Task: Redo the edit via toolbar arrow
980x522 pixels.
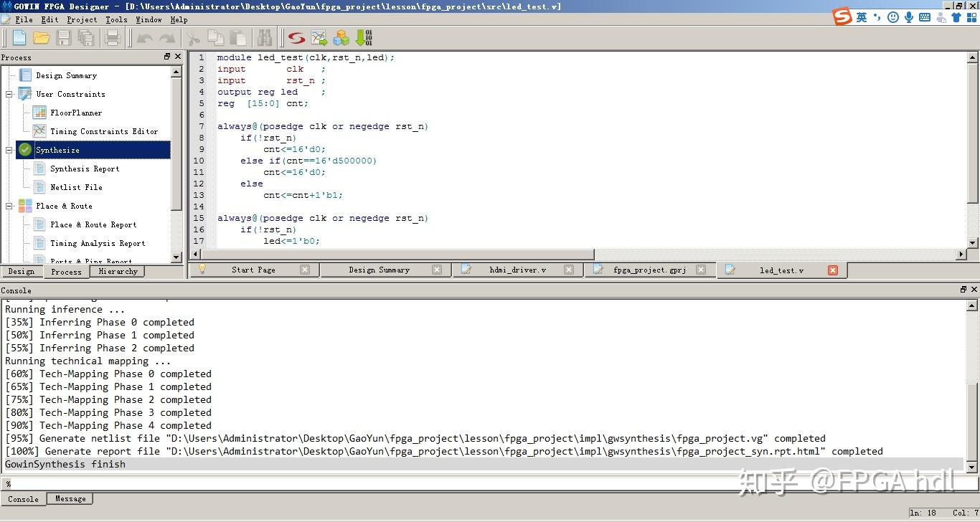Action: click(x=167, y=38)
